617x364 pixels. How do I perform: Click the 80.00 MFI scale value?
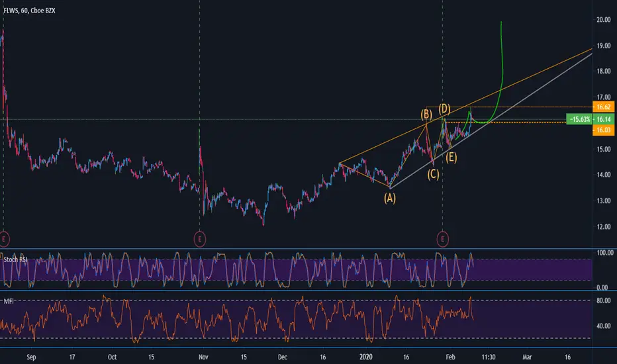point(603,300)
